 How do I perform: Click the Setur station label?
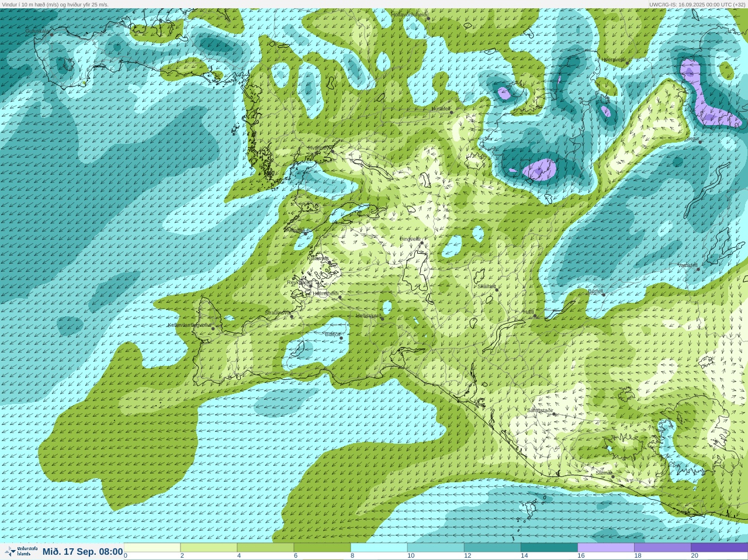tap(693, 139)
